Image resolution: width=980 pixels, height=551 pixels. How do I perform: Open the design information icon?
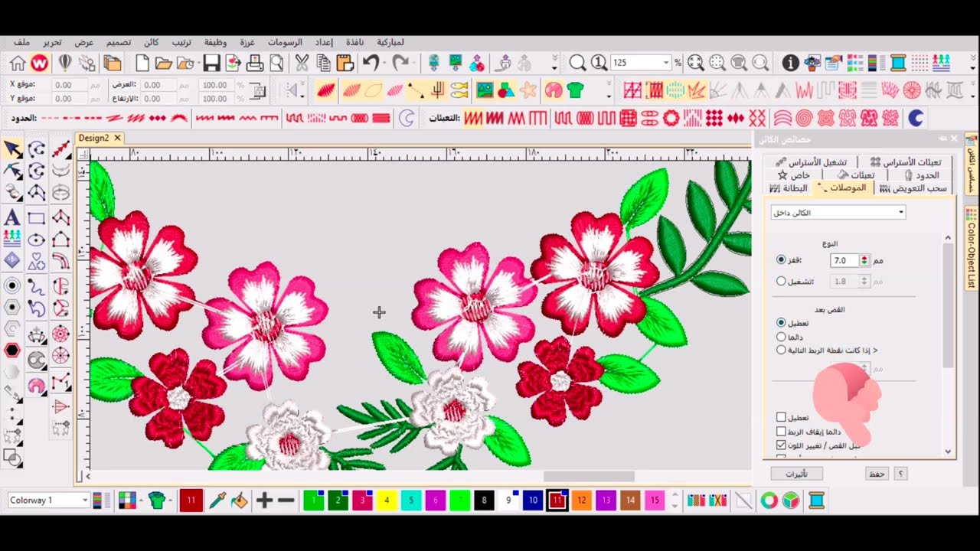tap(791, 63)
